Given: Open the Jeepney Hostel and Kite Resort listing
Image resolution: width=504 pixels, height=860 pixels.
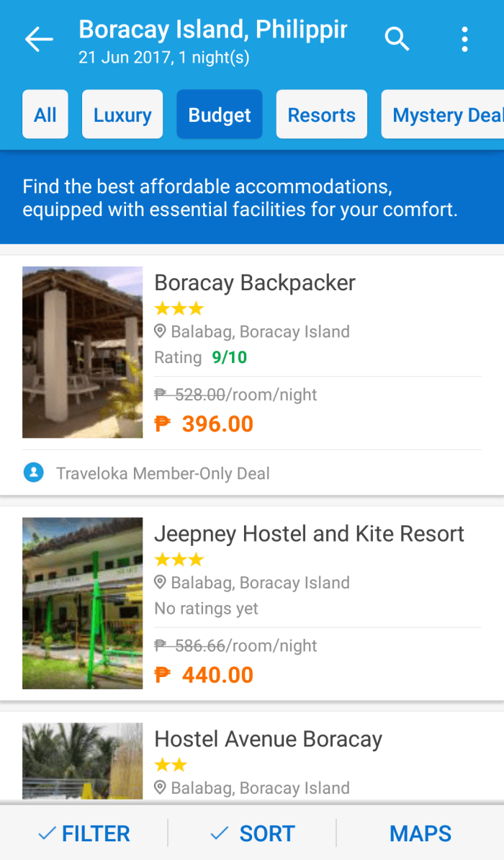Looking at the screenshot, I should [309, 534].
